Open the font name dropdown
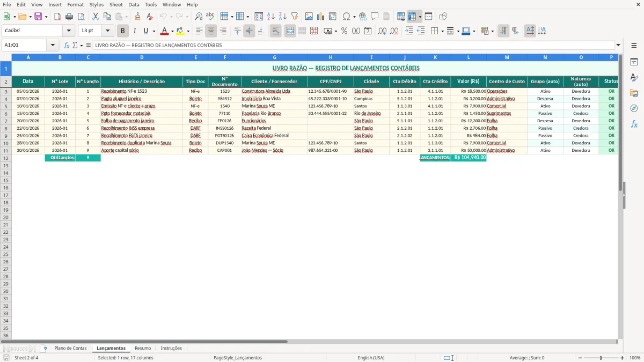Screen dimensions: 644x362 coord(69,31)
